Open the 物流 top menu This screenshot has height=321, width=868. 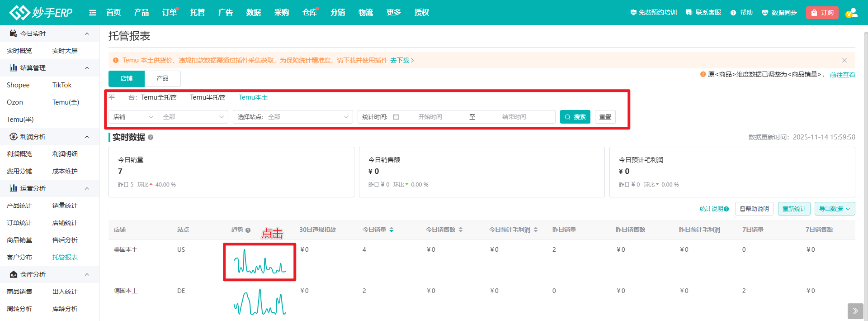[366, 13]
